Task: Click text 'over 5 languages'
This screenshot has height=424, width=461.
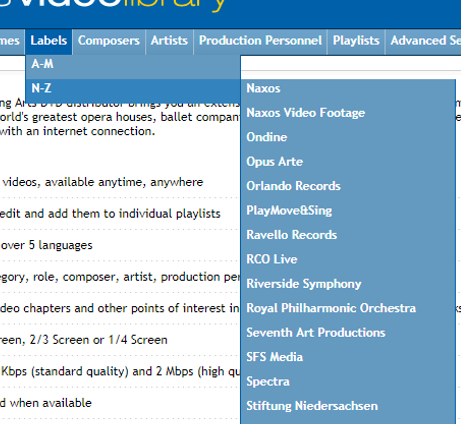Action: [x=46, y=245]
